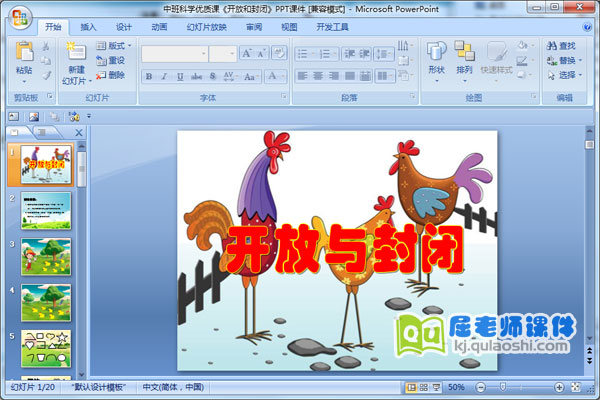Screen dimensions: 600x400
Task: Select slide 5 shapes thumbnail
Action: coord(46,348)
